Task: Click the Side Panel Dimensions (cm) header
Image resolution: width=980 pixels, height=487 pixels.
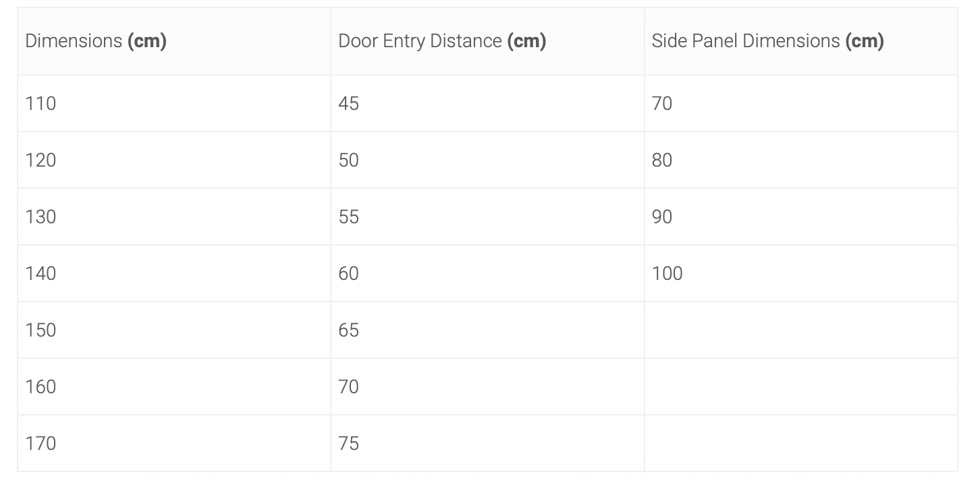Action: tap(801, 41)
